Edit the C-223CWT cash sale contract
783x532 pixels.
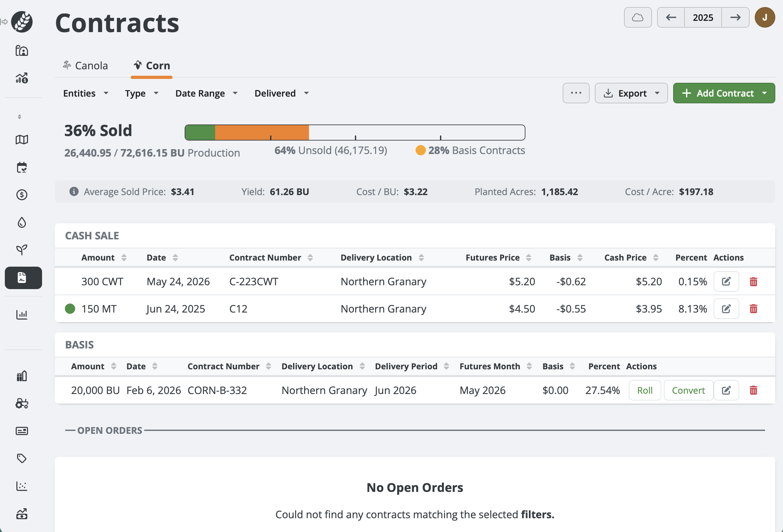click(x=726, y=281)
